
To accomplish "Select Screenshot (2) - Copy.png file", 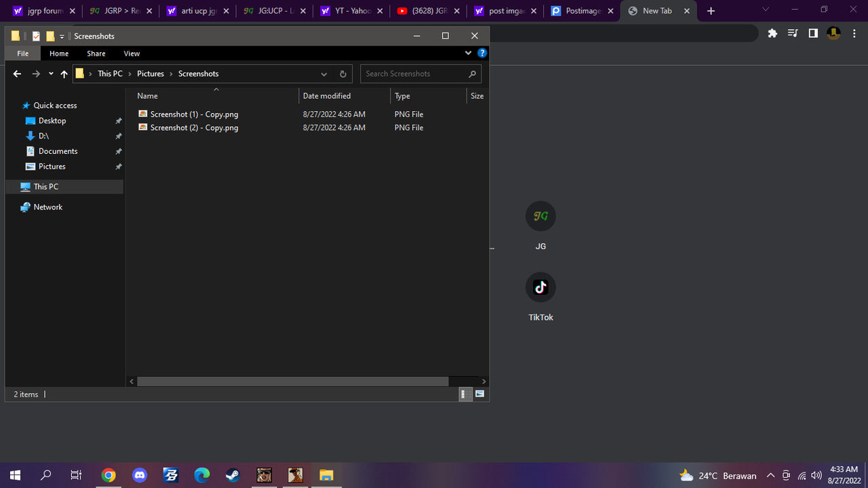I will point(194,127).
